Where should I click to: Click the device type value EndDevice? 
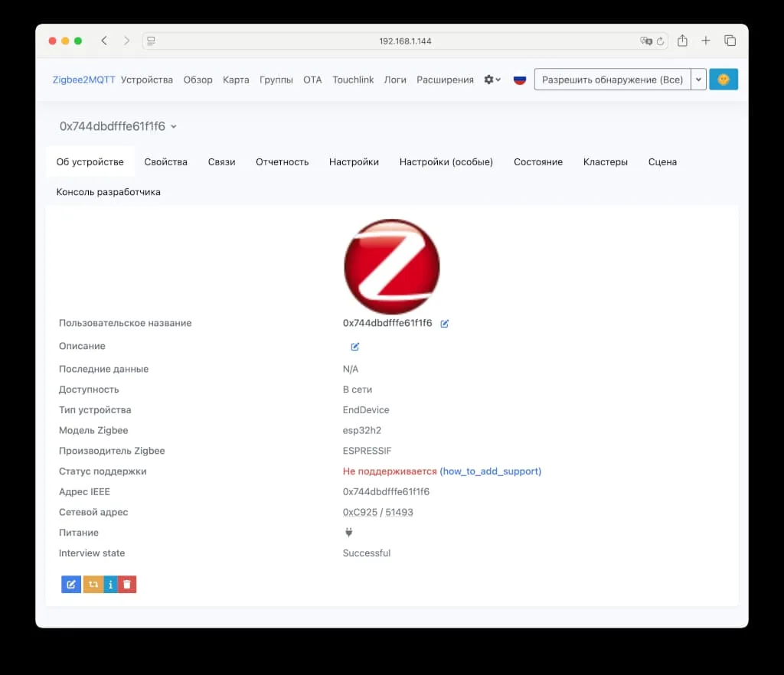[x=366, y=409]
